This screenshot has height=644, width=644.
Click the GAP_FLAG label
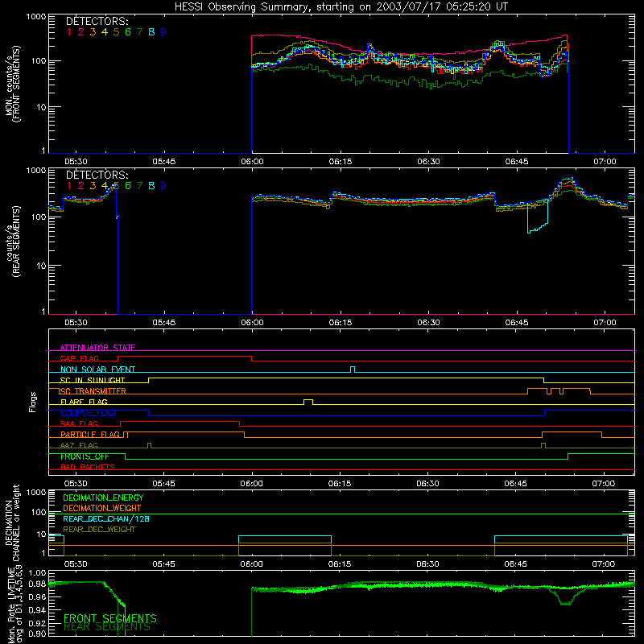pos(79,358)
